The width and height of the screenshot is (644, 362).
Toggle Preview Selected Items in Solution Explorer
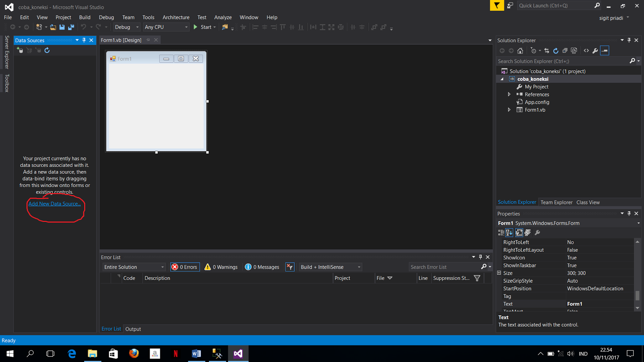[x=605, y=51]
